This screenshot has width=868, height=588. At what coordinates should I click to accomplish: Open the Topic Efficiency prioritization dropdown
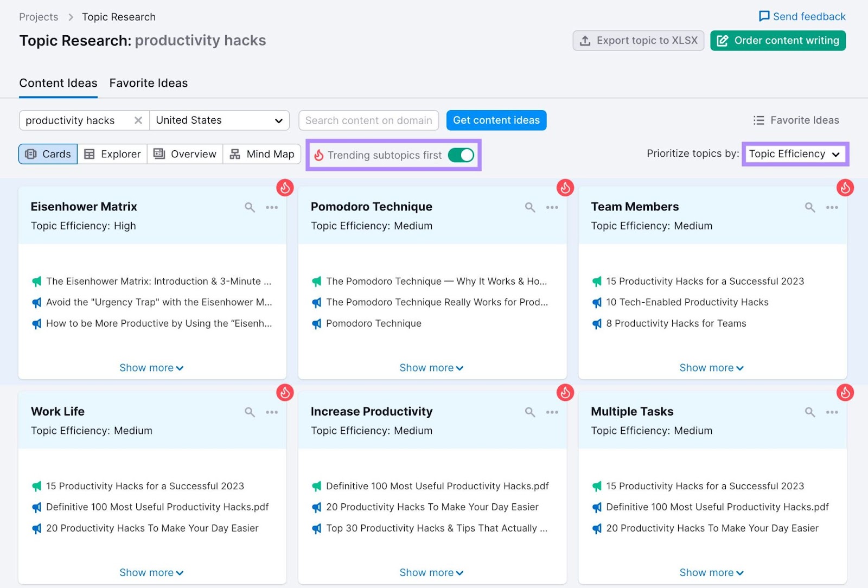tap(795, 154)
